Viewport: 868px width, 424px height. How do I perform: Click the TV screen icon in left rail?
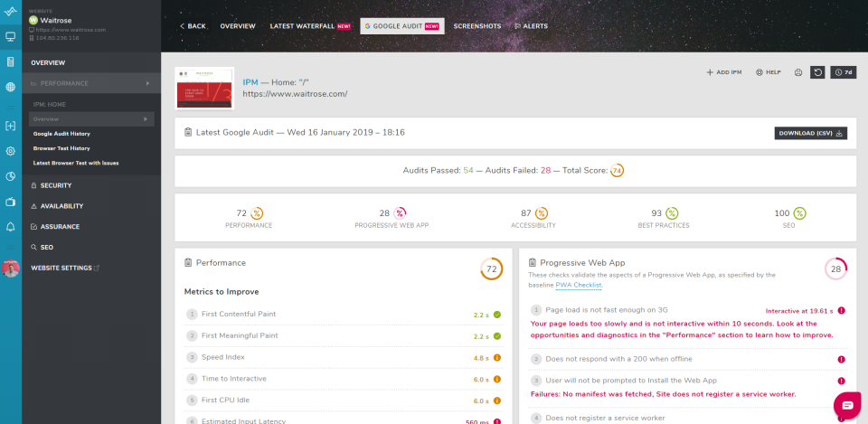click(x=11, y=202)
